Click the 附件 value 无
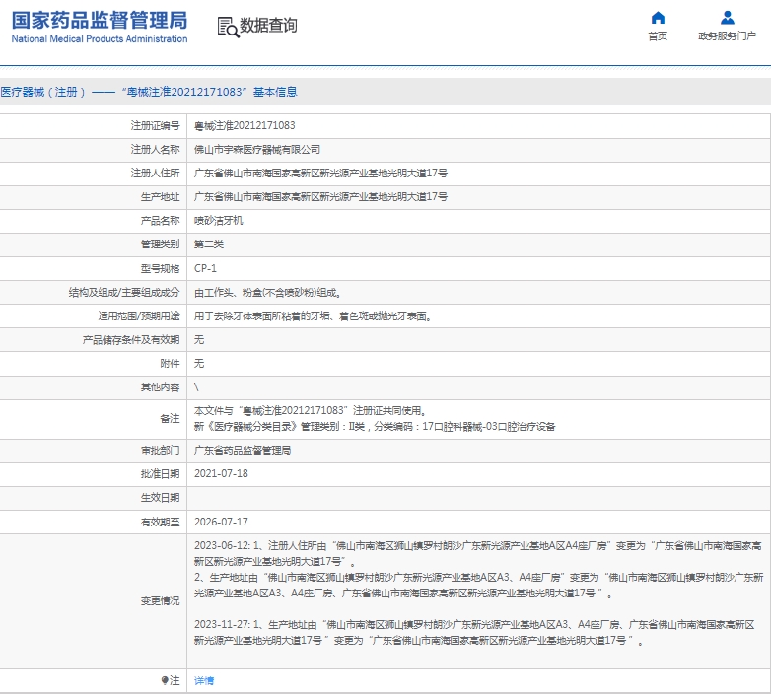 point(198,363)
